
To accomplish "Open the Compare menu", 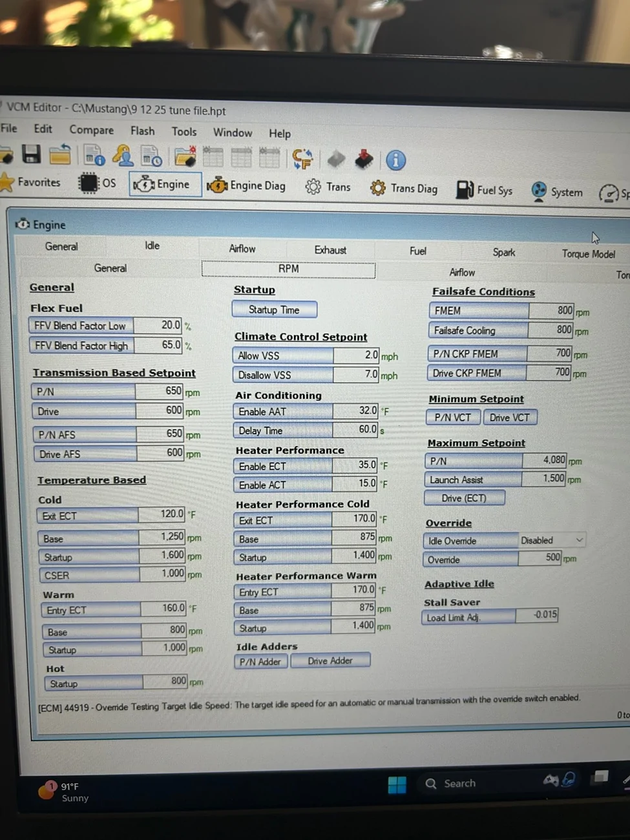I will (x=91, y=130).
